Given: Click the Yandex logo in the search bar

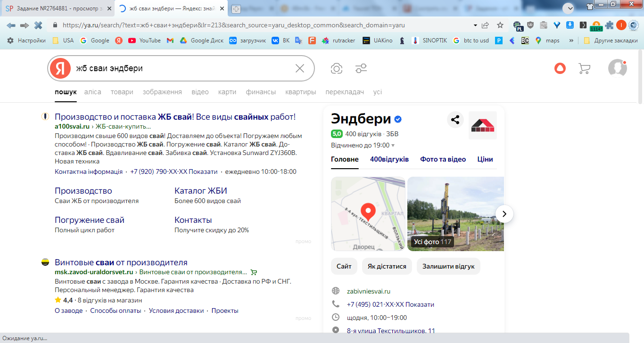Looking at the screenshot, I should tap(60, 68).
